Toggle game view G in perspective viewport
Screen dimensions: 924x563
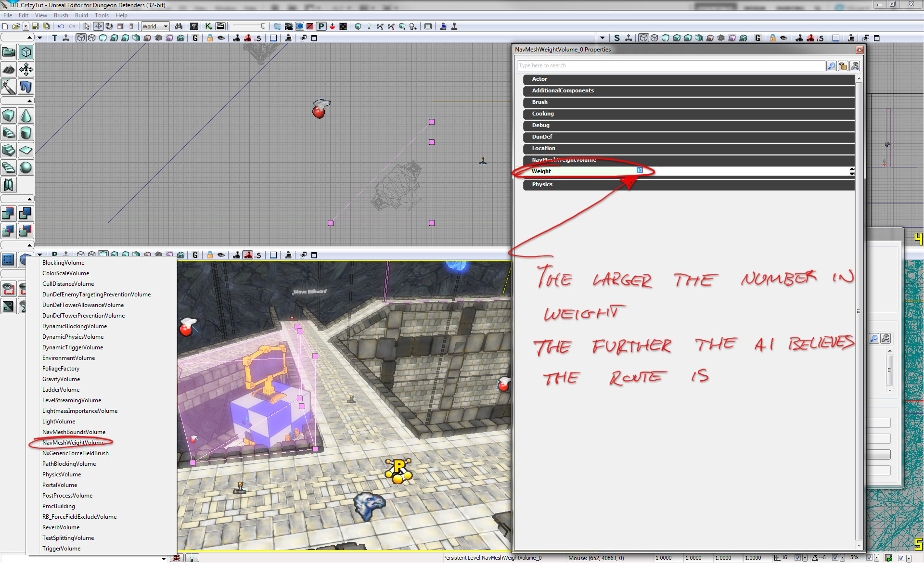pyautogui.click(x=195, y=255)
